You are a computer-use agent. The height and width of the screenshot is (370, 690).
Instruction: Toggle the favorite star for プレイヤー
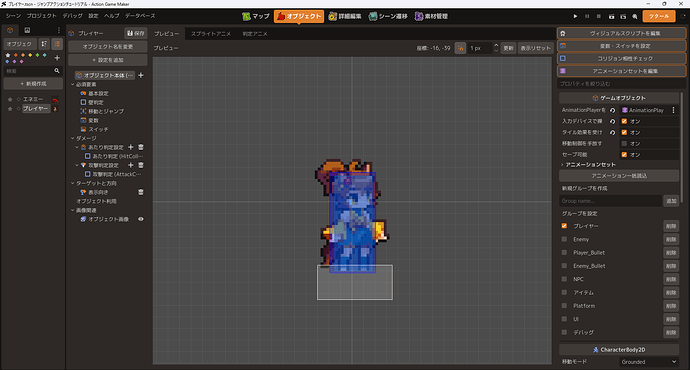(x=10, y=109)
